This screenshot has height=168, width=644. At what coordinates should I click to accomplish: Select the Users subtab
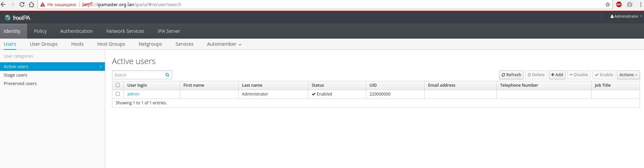pyautogui.click(x=10, y=44)
